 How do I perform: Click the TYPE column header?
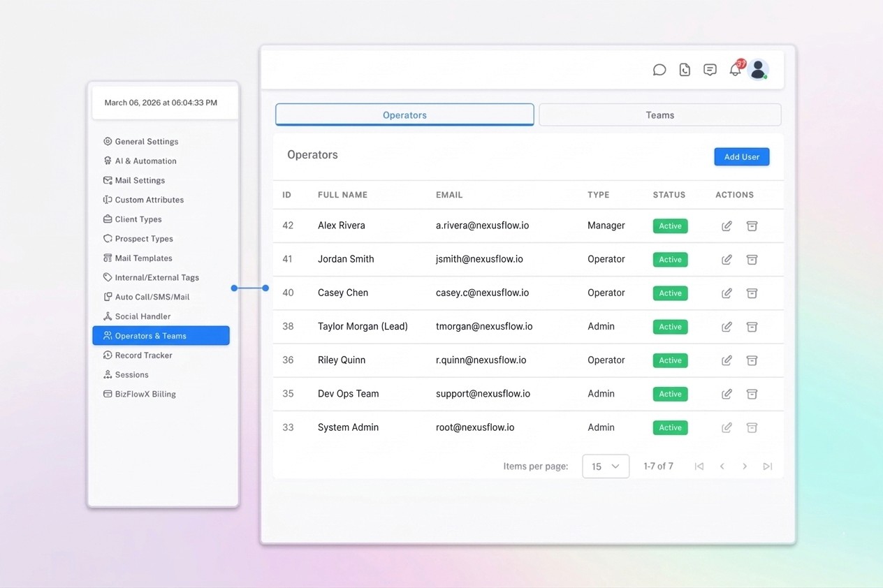click(599, 195)
